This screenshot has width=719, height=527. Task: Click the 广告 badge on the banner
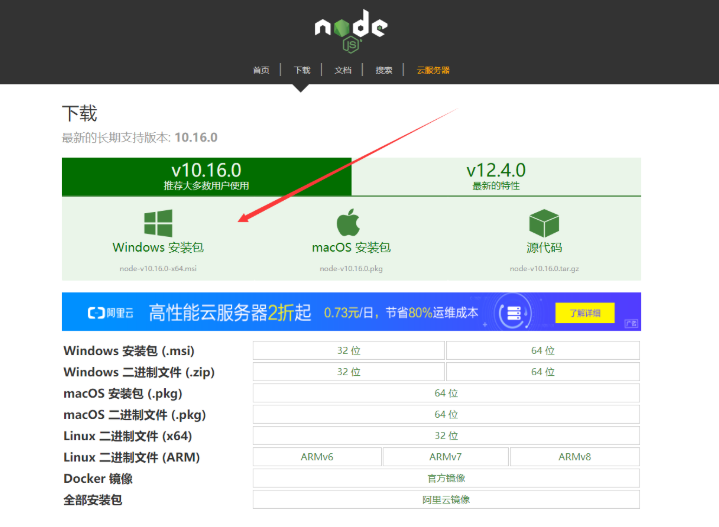(631, 324)
